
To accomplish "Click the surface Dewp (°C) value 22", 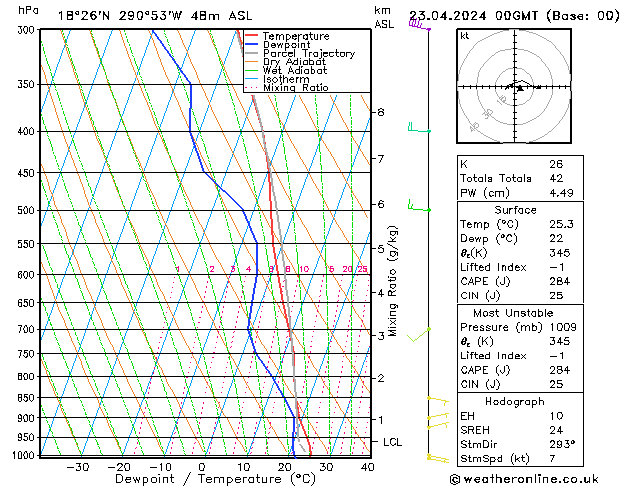I will [x=556, y=238].
